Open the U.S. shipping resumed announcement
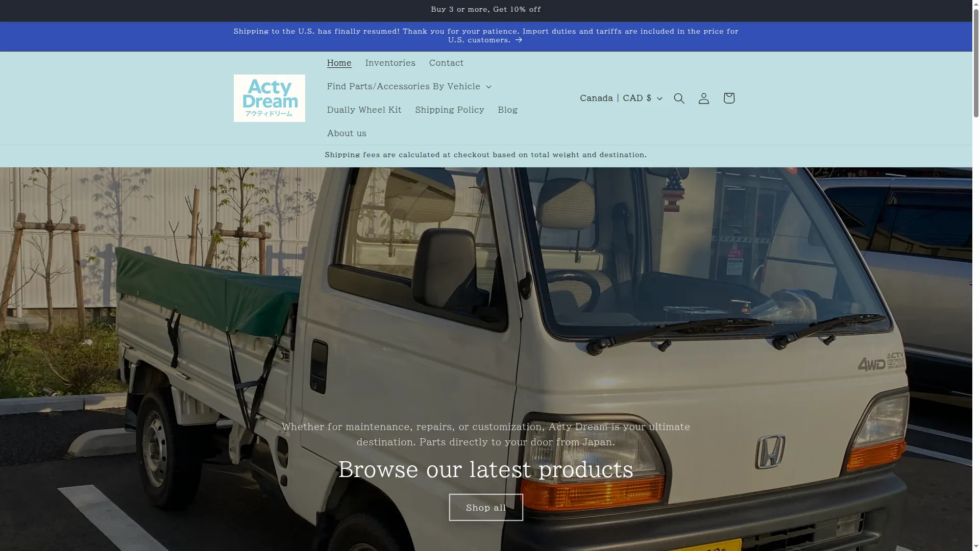 (x=486, y=36)
